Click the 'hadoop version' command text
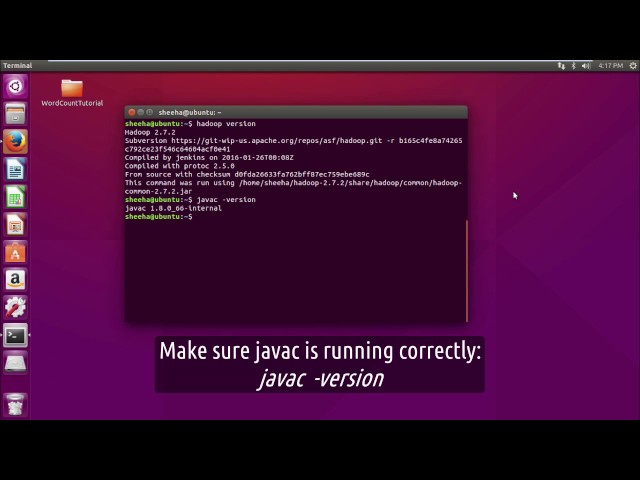The image size is (640, 480). tap(226, 124)
